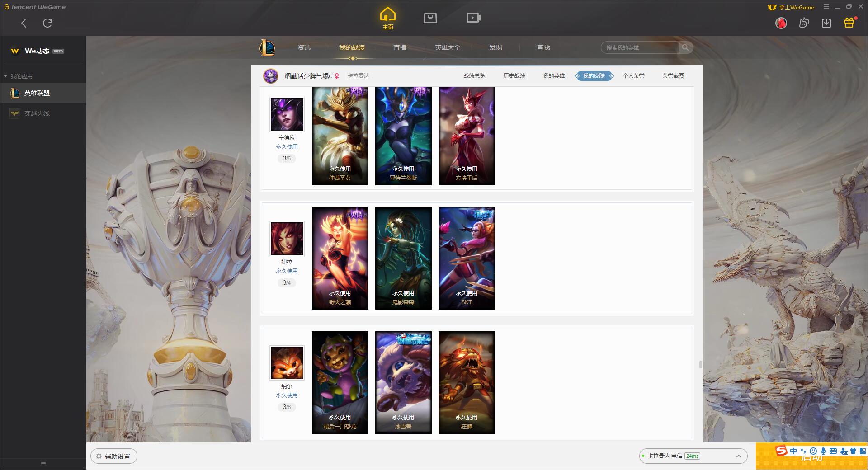The height and width of the screenshot is (470, 868).
Task: Select the 我的皮肤 sub-tab
Action: [x=594, y=76]
